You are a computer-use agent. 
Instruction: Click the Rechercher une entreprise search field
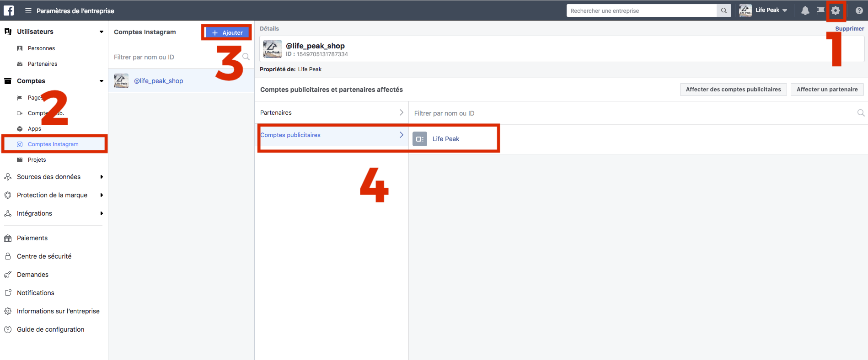point(642,11)
